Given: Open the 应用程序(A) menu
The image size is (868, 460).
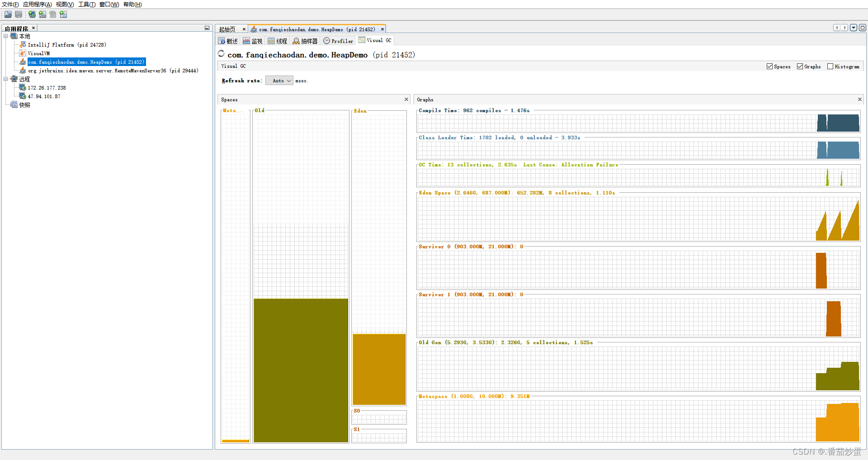Looking at the screenshot, I should 38,5.
